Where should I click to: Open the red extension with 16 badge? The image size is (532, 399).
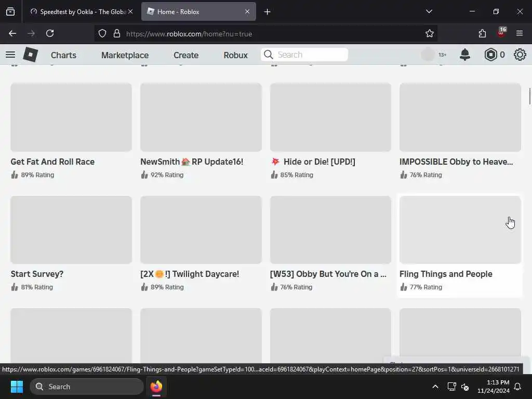point(501,33)
